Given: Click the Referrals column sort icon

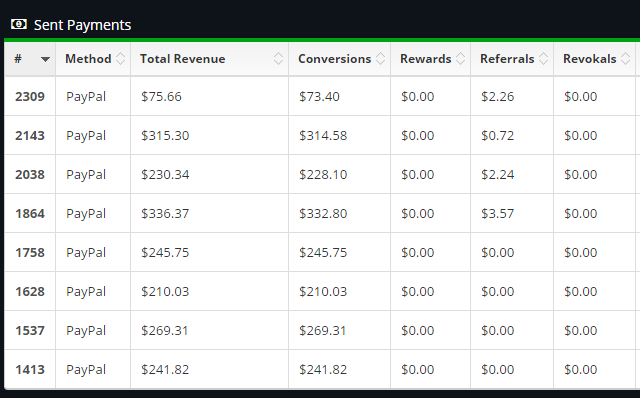Looking at the screenshot, I should (543, 59).
